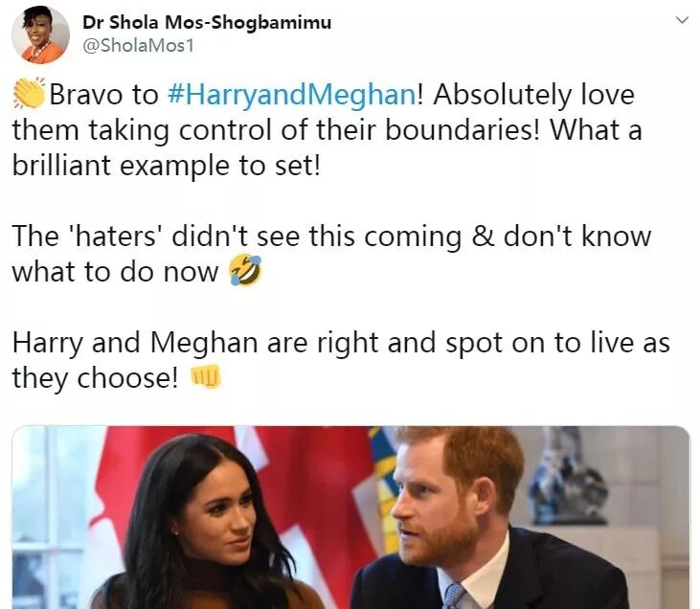Select the line 'brilliant example to set!'
This screenshot has height=609, width=700.
(x=166, y=166)
